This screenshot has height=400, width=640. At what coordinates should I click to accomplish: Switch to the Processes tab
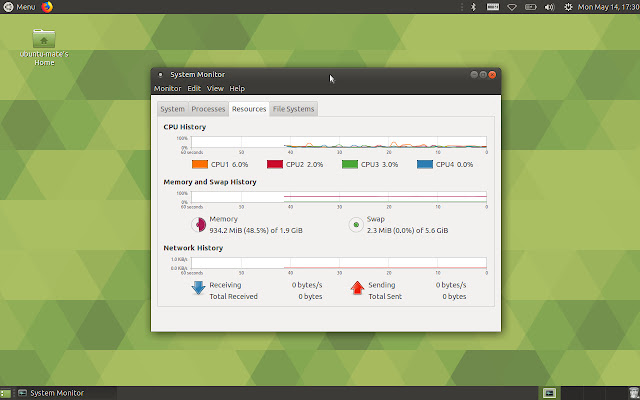(208, 109)
